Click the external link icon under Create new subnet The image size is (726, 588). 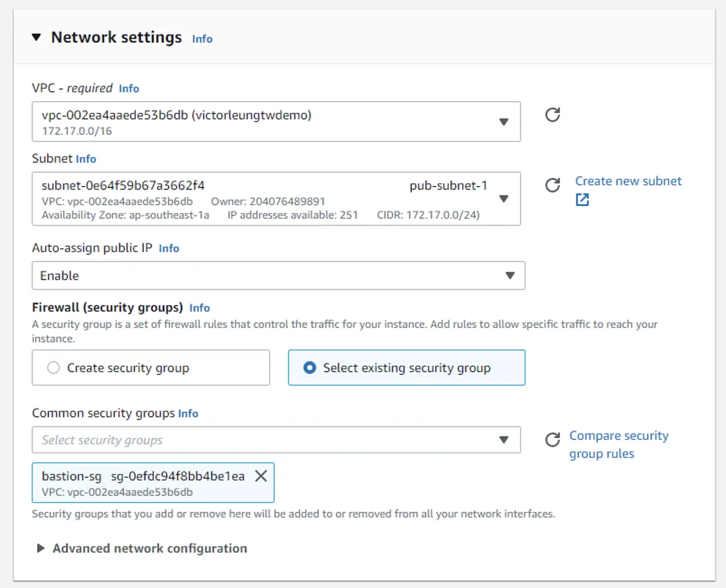[582, 200]
